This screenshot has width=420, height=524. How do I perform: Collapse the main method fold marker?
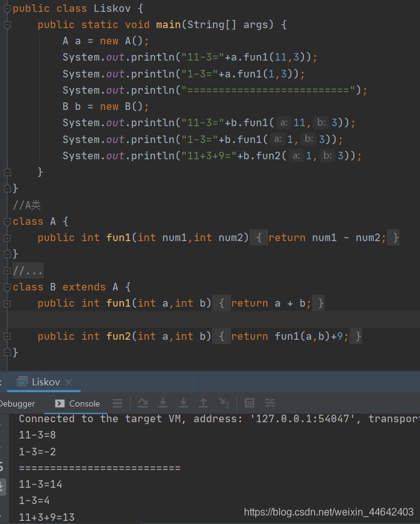coord(7,25)
